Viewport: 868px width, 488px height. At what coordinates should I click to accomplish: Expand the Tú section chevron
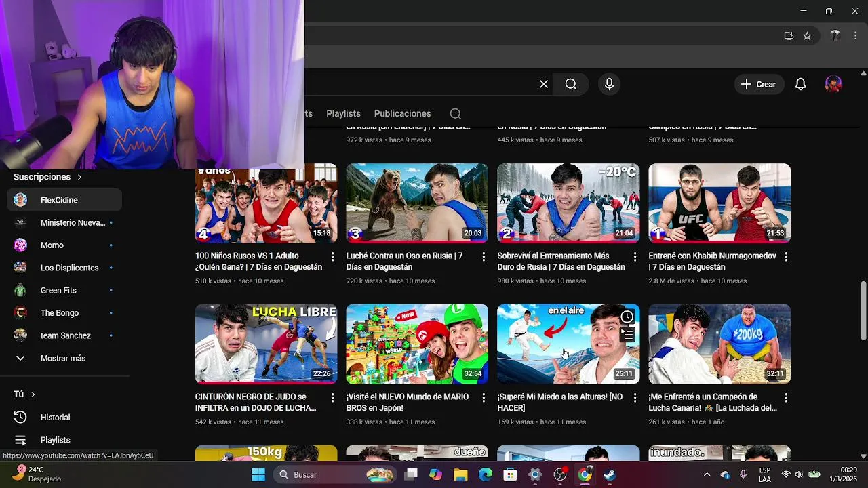click(x=33, y=394)
